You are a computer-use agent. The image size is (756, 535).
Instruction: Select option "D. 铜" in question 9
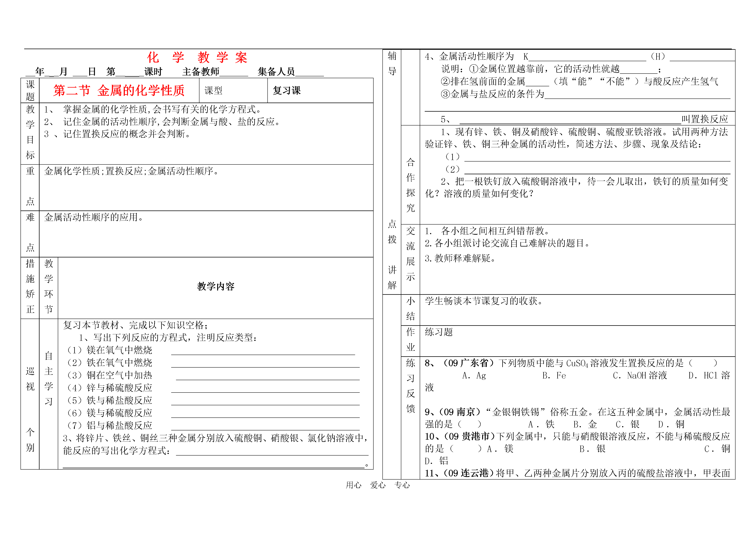coord(671,424)
